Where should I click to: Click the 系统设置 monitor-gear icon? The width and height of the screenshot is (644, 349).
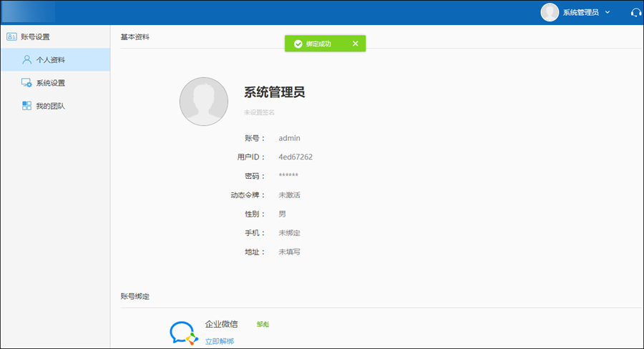click(x=26, y=83)
